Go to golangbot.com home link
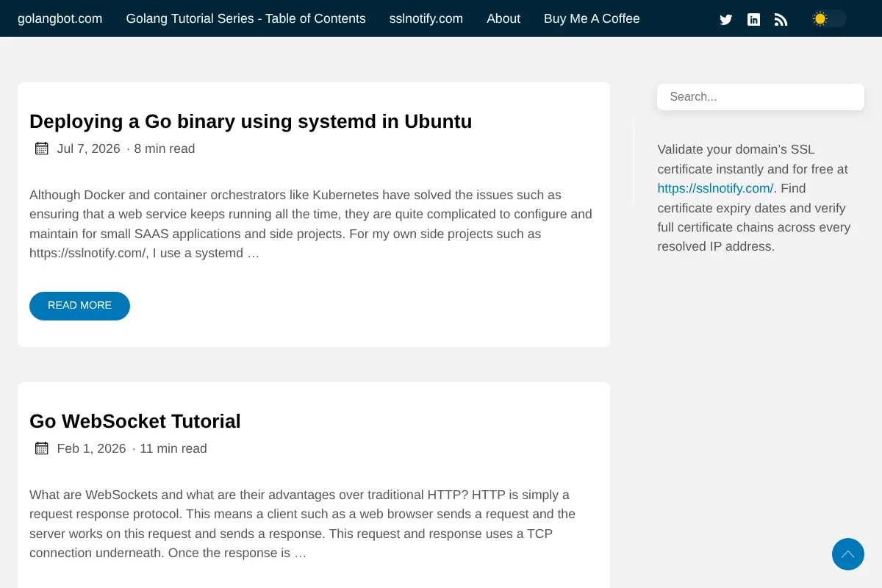 (60, 18)
